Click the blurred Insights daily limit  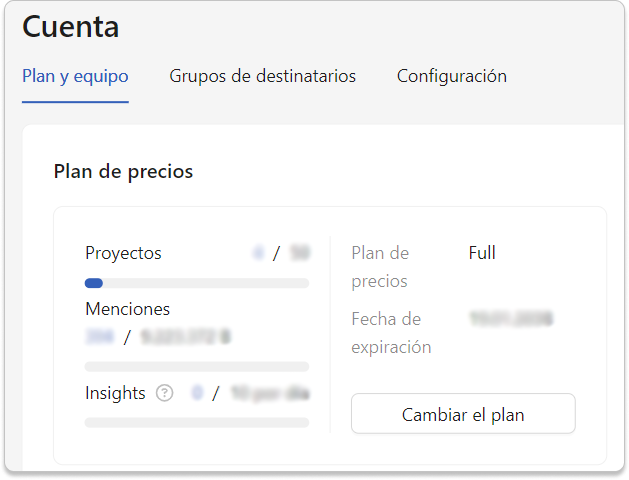(x=270, y=393)
